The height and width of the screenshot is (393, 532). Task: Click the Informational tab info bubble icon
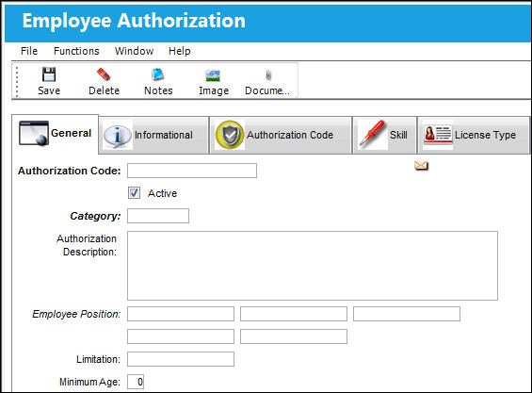tap(118, 136)
